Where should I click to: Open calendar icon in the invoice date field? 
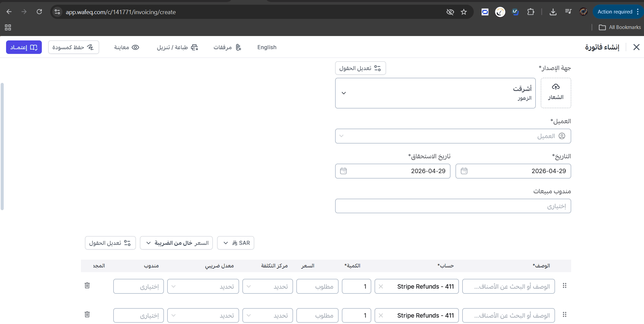464,171
